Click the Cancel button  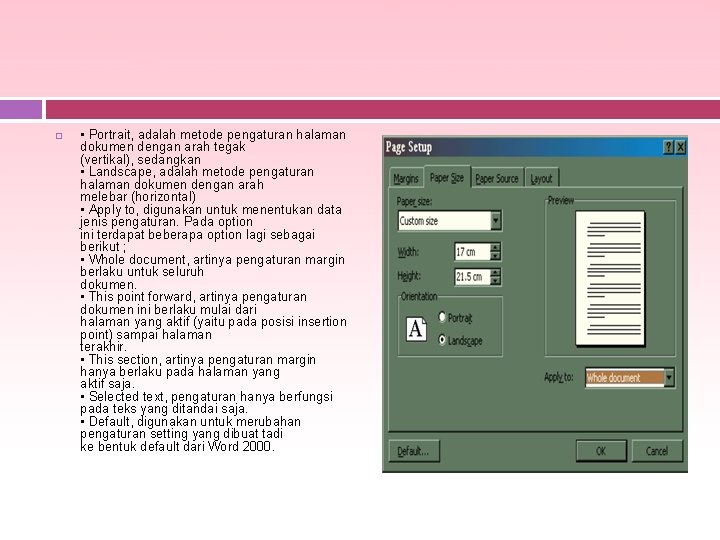coord(657,451)
